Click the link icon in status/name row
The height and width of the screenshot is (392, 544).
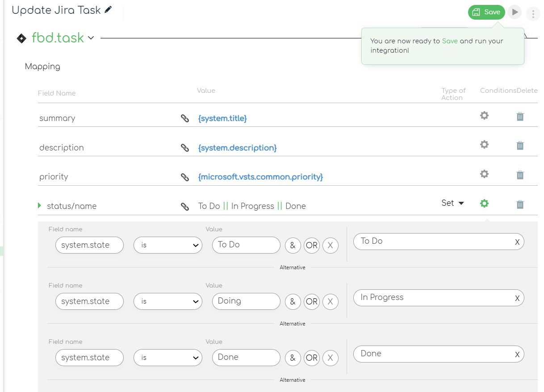click(x=185, y=206)
